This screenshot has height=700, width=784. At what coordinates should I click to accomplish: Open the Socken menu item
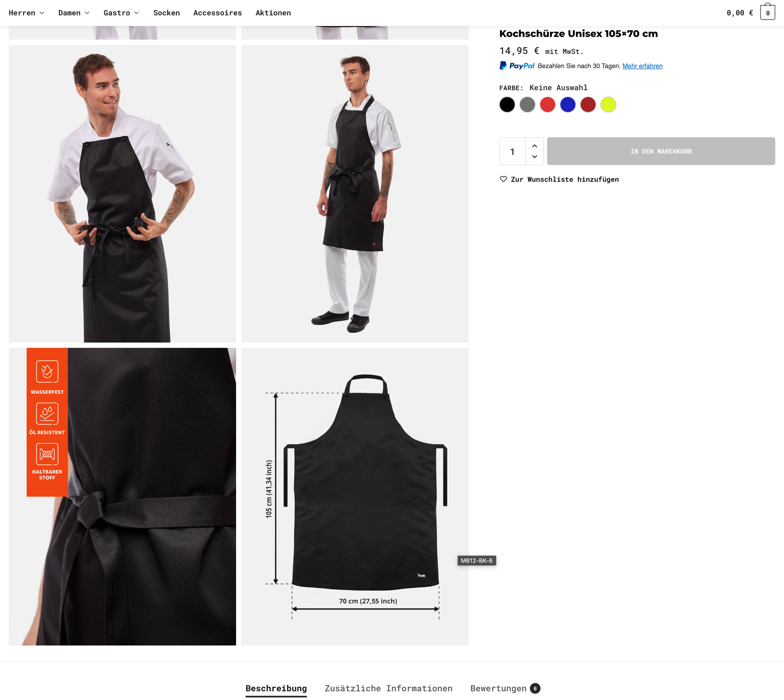(x=167, y=13)
